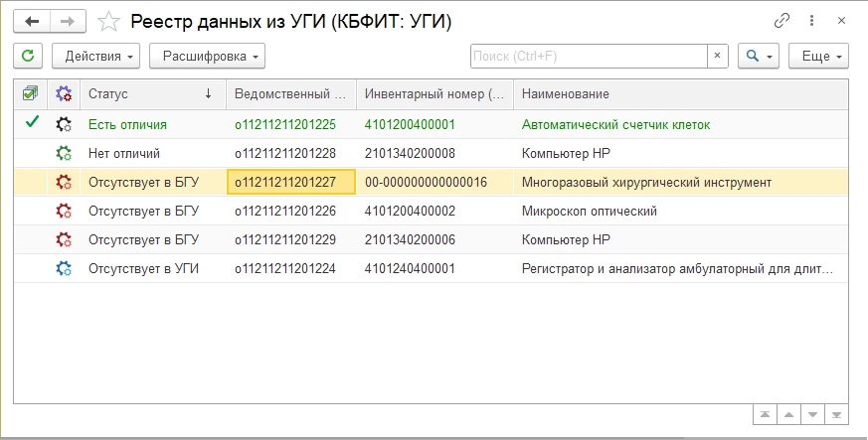868x440 pixels.
Task: Select inventory number 4101200400001
Action: [x=435, y=124]
